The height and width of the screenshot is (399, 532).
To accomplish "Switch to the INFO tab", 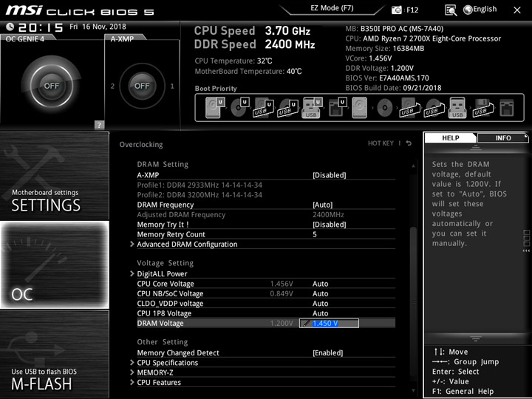I will (x=503, y=137).
